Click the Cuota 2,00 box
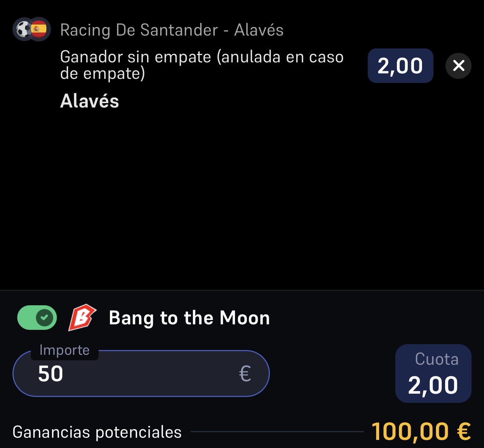 click(x=433, y=374)
